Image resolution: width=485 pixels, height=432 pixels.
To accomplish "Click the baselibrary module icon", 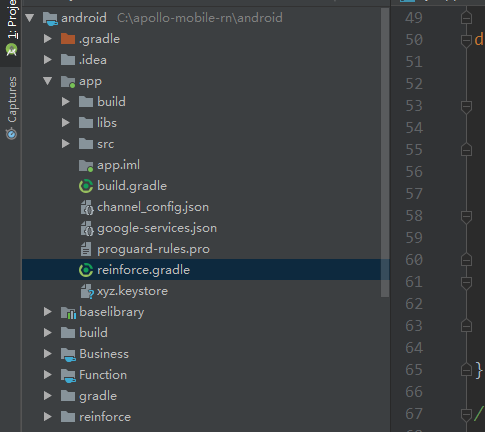I will coord(68,313).
